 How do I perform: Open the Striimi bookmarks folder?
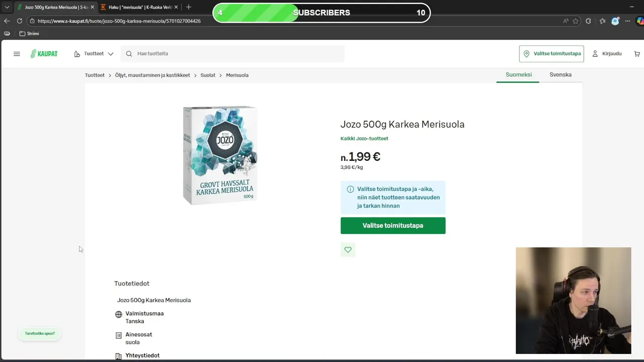coord(29,34)
